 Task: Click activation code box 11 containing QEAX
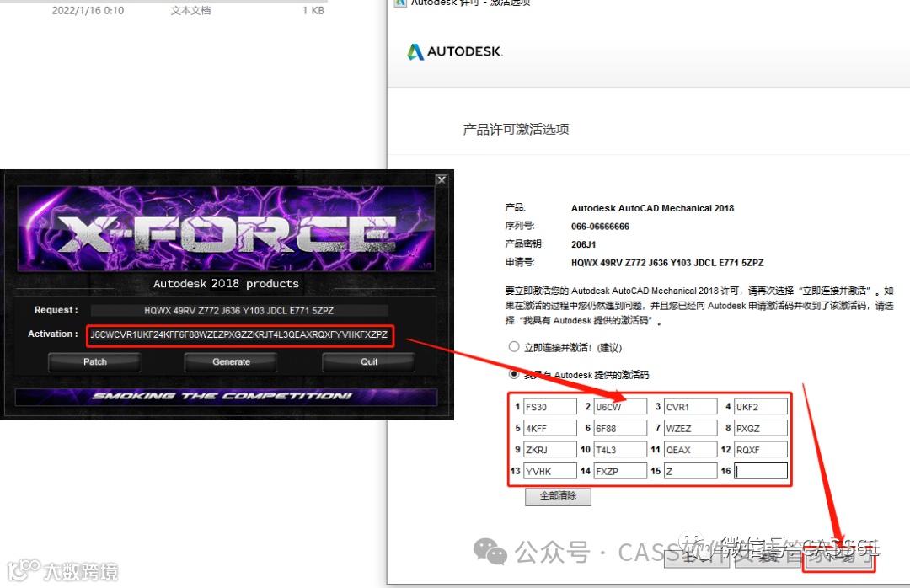691,450
